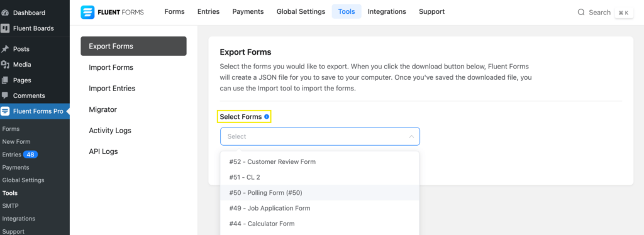Open the Tools top tab
The width and height of the screenshot is (644, 235).
pyautogui.click(x=347, y=11)
